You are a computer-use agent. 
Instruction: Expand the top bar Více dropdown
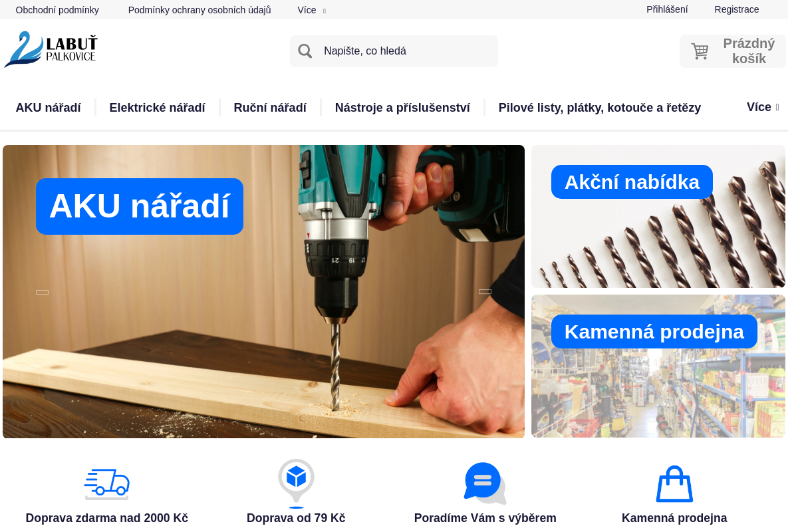[311, 10]
